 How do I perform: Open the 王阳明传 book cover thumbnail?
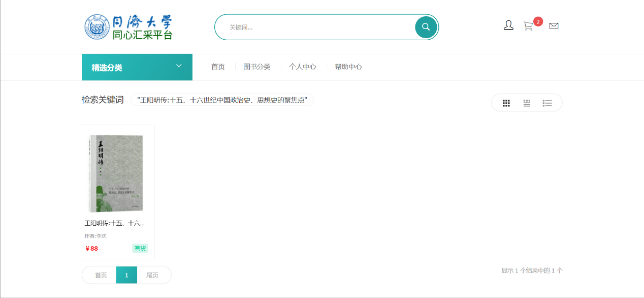coord(116,173)
